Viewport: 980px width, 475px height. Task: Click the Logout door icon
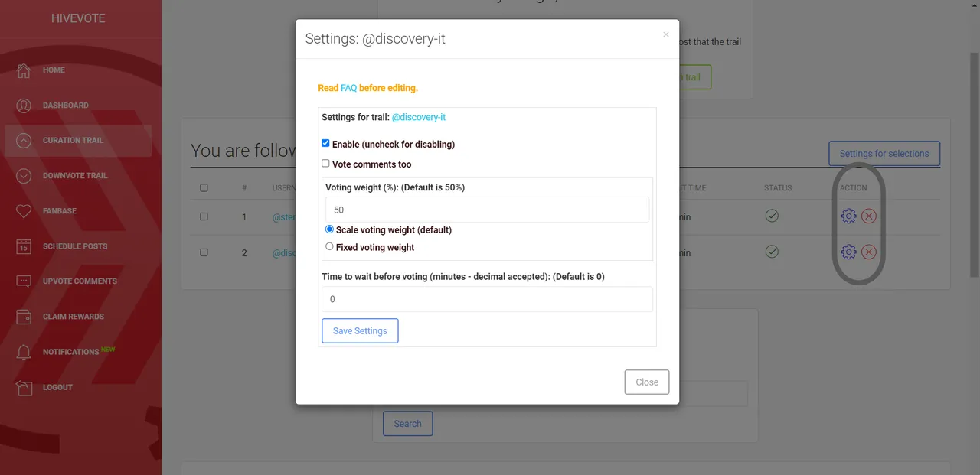24,387
